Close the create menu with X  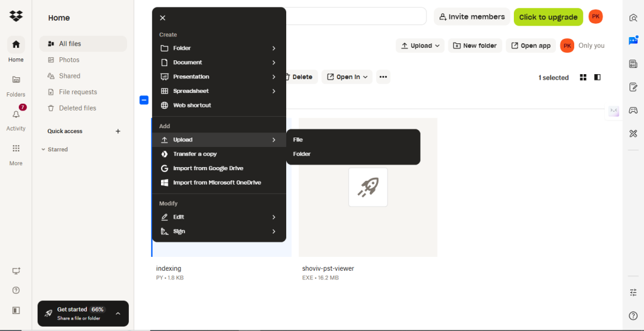(x=163, y=18)
